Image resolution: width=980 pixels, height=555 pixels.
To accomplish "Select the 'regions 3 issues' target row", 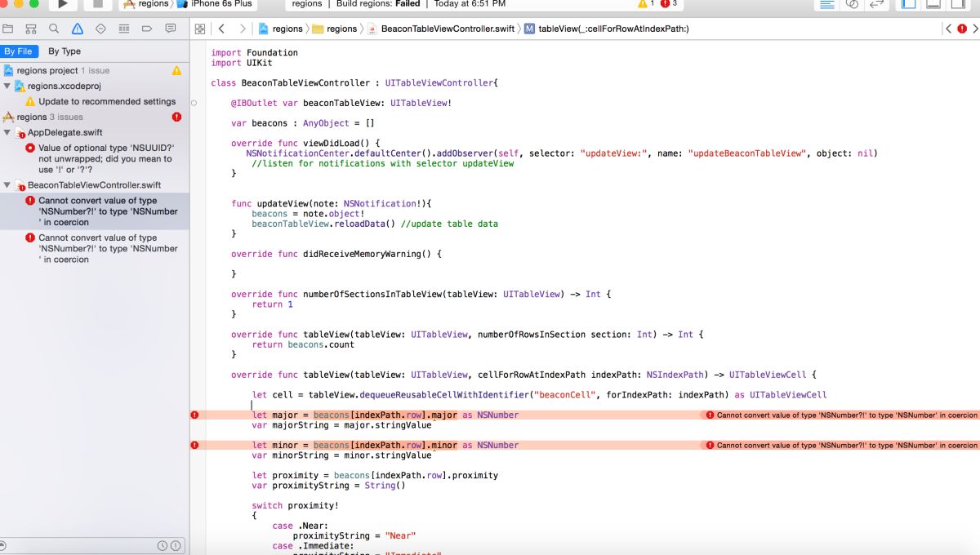I will (x=94, y=118).
